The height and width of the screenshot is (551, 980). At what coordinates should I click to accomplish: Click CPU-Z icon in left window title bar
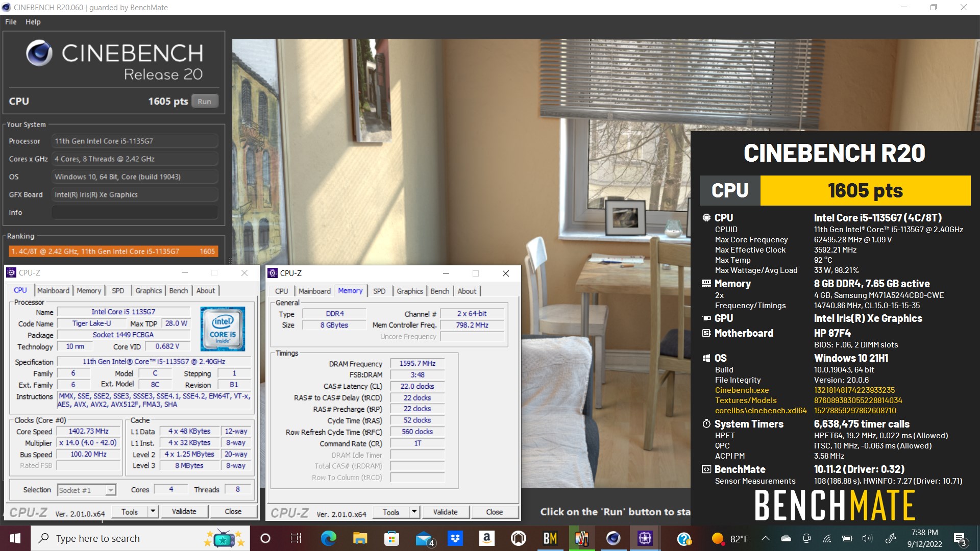(11, 273)
